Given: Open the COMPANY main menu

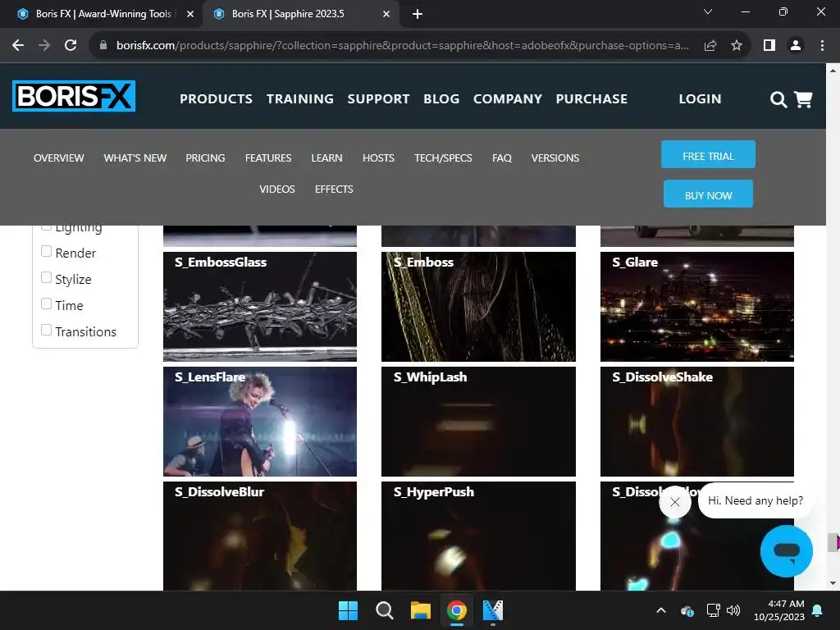Looking at the screenshot, I should [507, 99].
